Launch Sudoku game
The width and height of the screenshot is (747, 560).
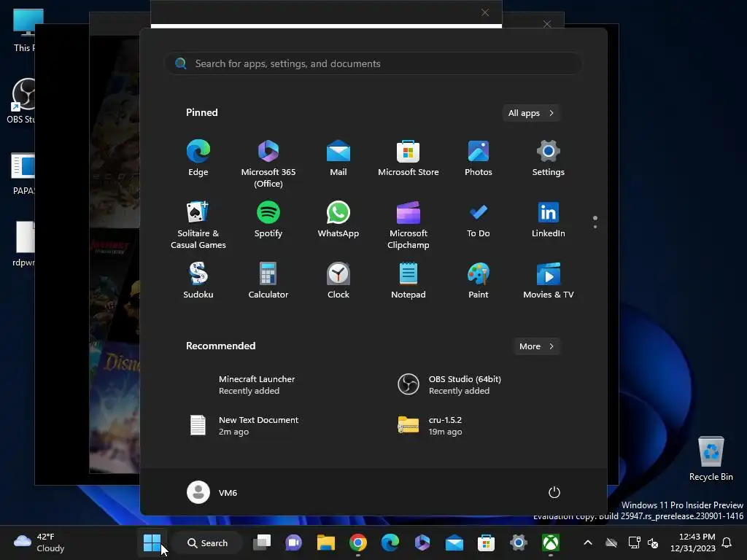point(198,281)
